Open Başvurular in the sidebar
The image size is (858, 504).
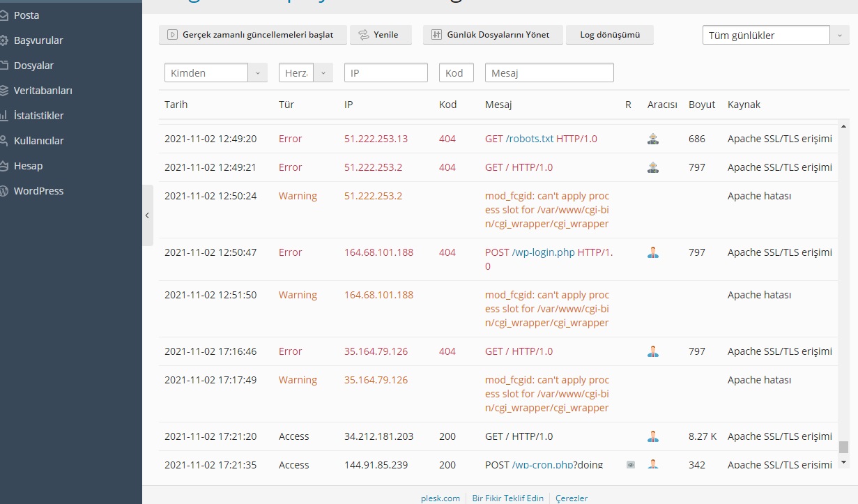click(38, 40)
